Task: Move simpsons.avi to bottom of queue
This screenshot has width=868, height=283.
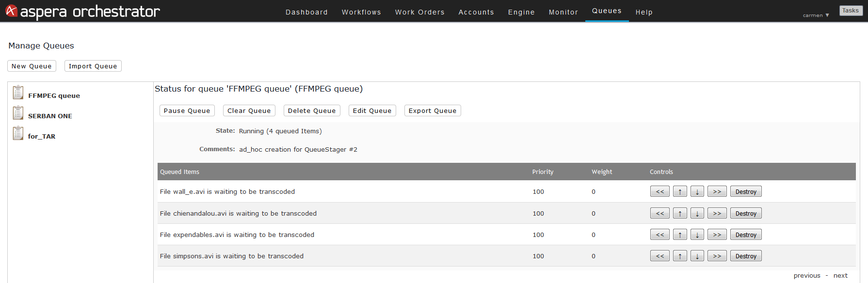Action: (x=717, y=256)
